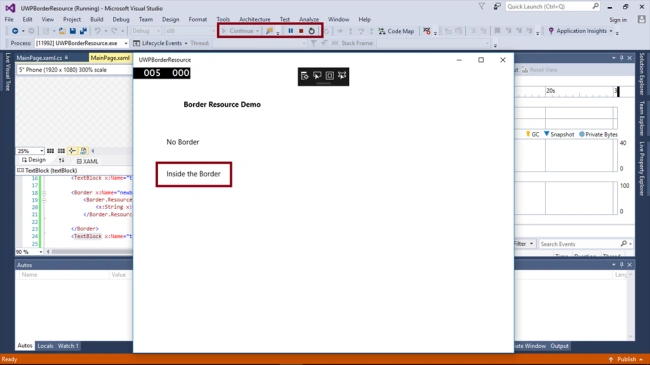650x365 pixels.
Task: Open the Code Map tool
Action: click(x=396, y=31)
